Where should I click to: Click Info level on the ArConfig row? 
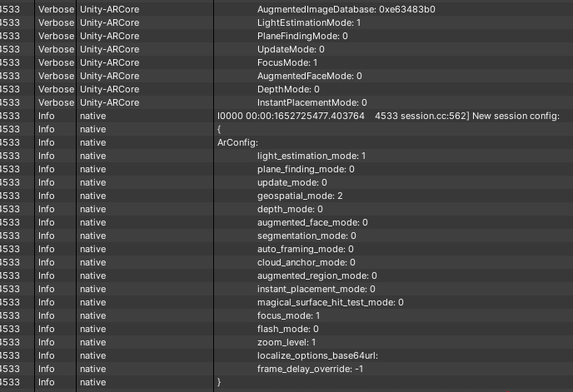tap(47, 143)
